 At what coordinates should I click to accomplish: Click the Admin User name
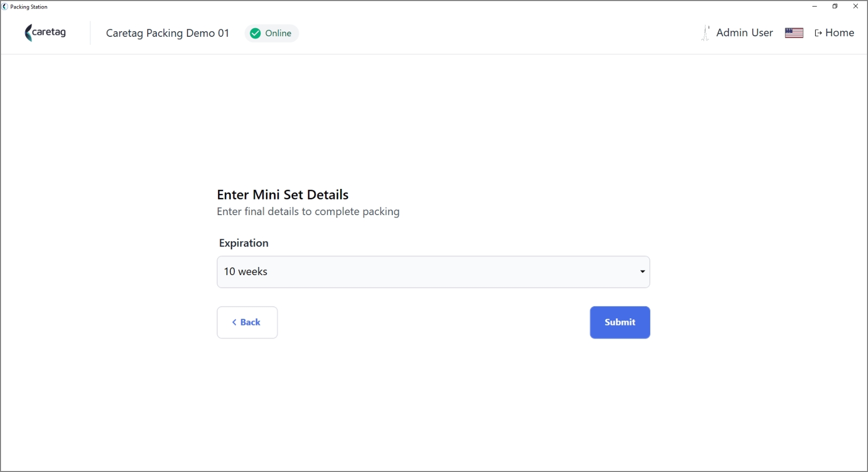(x=745, y=33)
